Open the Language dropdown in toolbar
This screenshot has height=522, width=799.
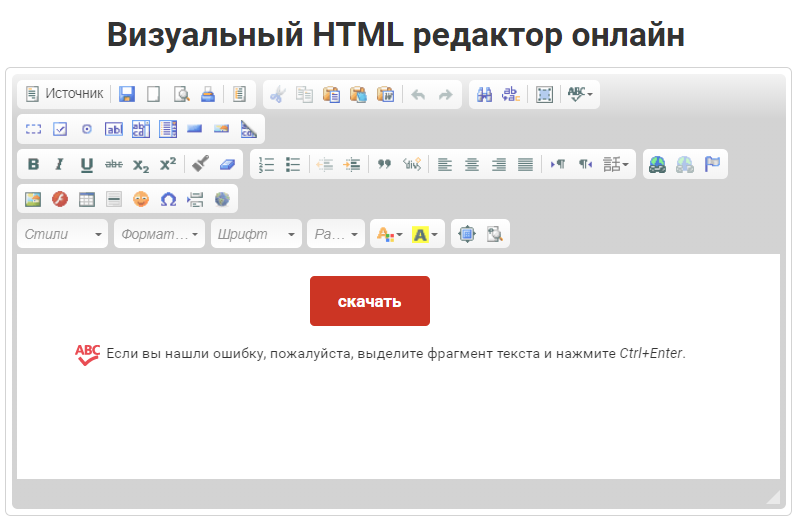[x=616, y=165]
